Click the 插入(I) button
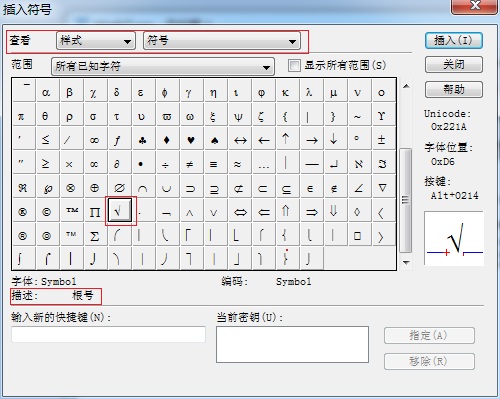Image resolution: width=500 pixels, height=399 pixels. coord(454,41)
